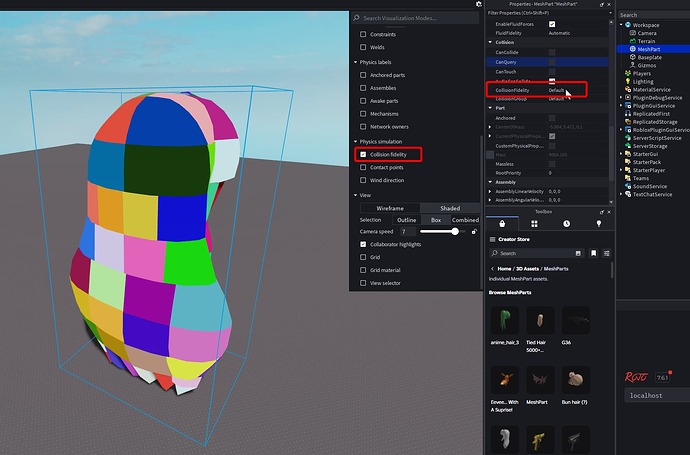Click the MaterialService icon
This screenshot has height=455, width=690.
[628, 89]
